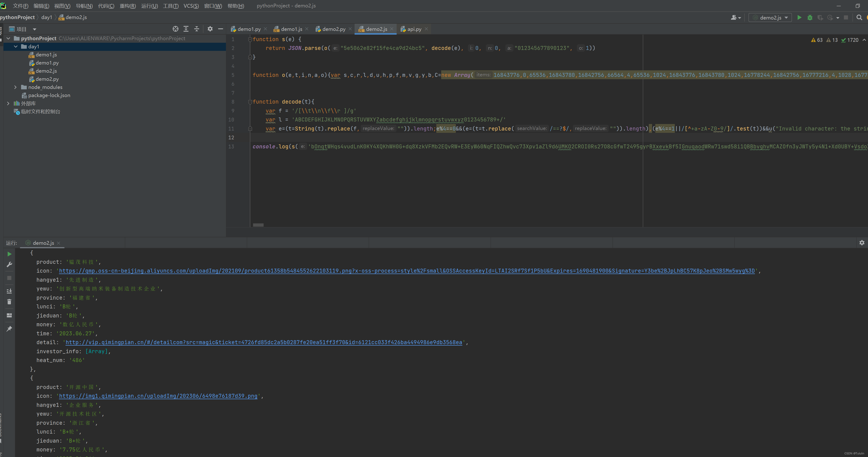Open the 编辑(E) menu
The image size is (868, 457).
pyautogui.click(x=41, y=6)
